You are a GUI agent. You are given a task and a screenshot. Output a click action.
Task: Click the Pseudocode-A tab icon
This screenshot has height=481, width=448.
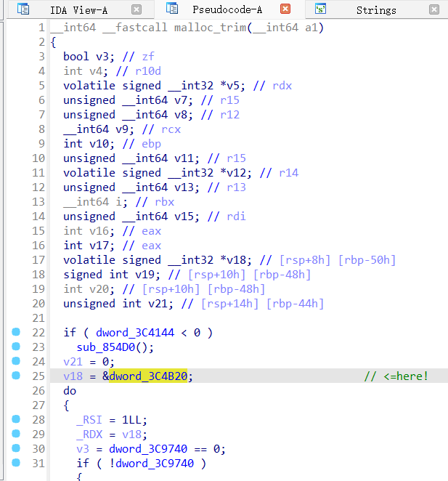(x=172, y=9)
